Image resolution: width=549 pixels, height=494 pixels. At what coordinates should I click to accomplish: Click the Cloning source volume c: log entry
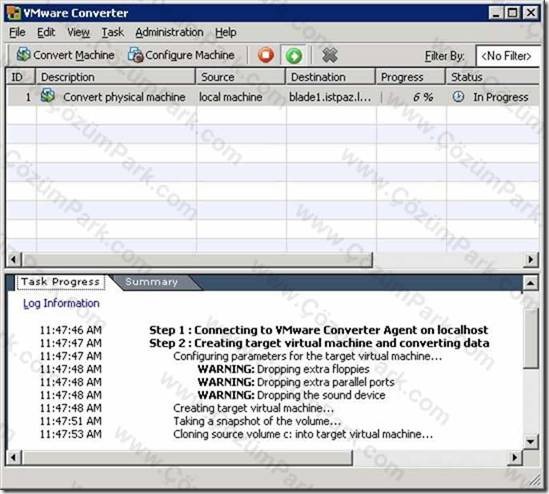click(303, 434)
